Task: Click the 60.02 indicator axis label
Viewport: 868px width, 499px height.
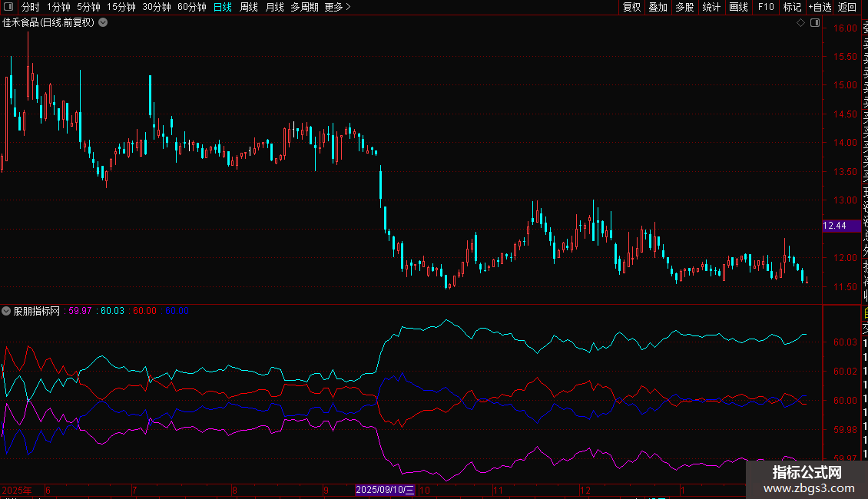Action: (845, 372)
